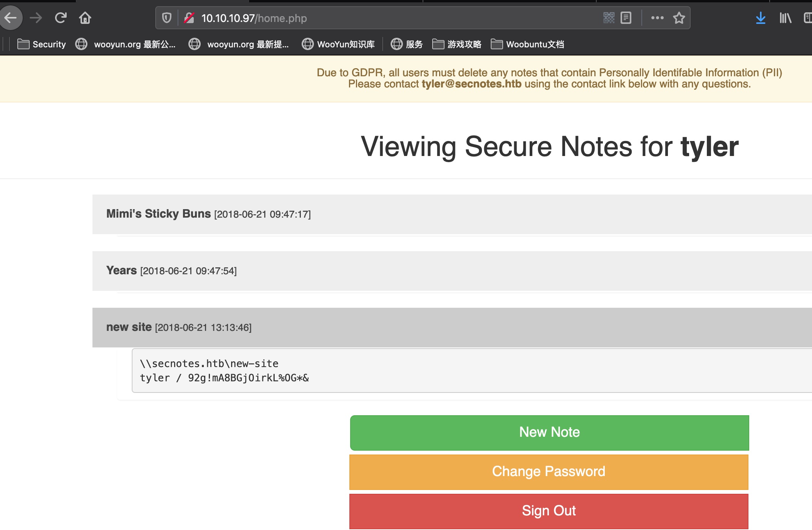
Task: Click the insecure connection lock icon
Action: pyautogui.click(x=189, y=18)
